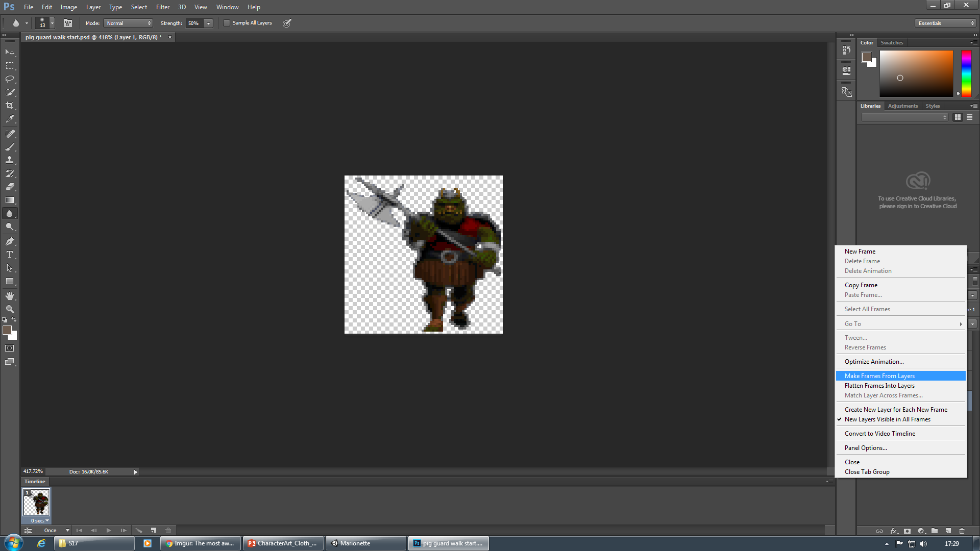This screenshot has height=551, width=980.
Task: Select the Clone Stamp tool
Action: [10, 160]
